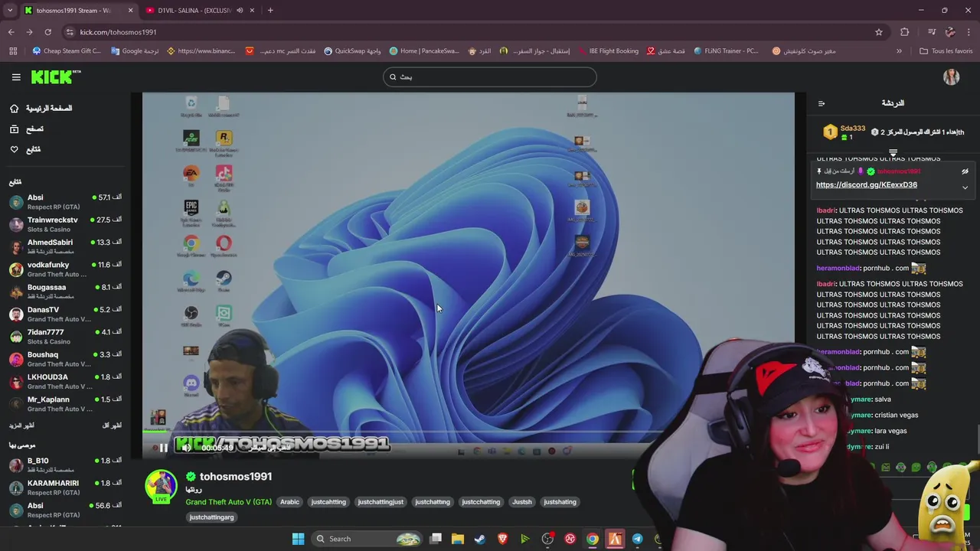
Task: Open the tohosmos1991 streamer avatar
Action: [x=161, y=487]
